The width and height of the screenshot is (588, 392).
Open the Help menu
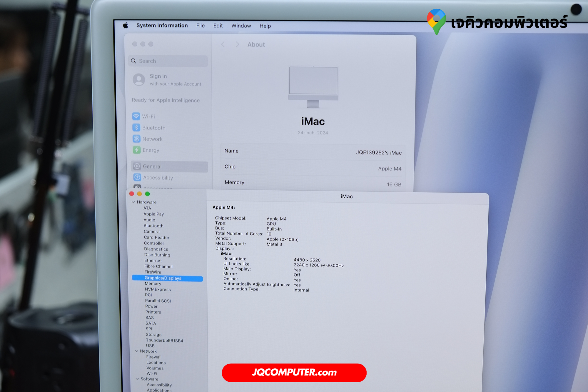(265, 26)
